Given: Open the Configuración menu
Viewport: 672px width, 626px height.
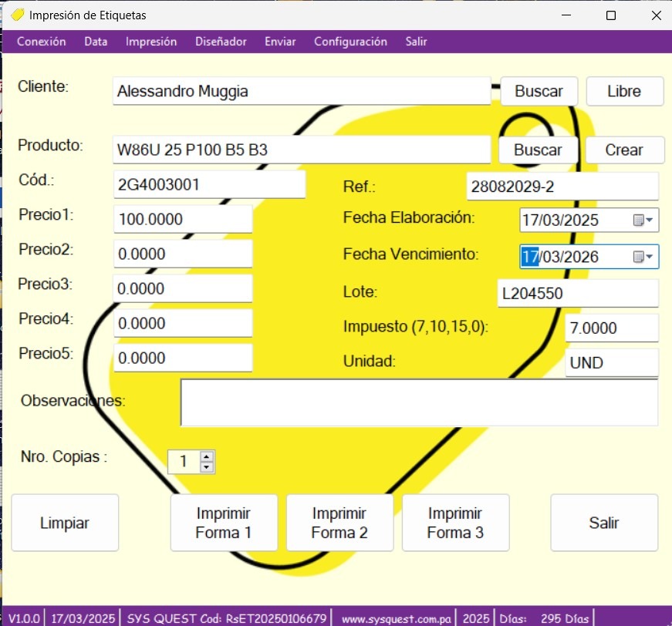Looking at the screenshot, I should [x=350, y=42].
